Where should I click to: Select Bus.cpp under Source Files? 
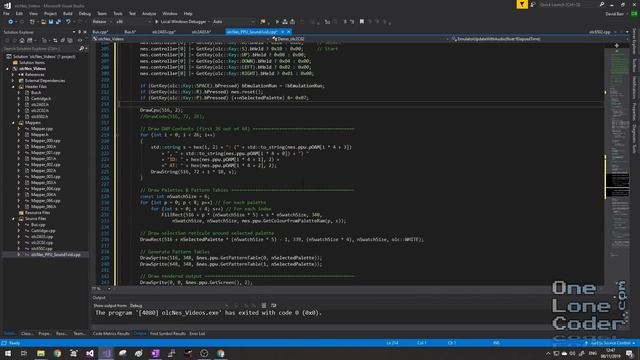point(38,225)
